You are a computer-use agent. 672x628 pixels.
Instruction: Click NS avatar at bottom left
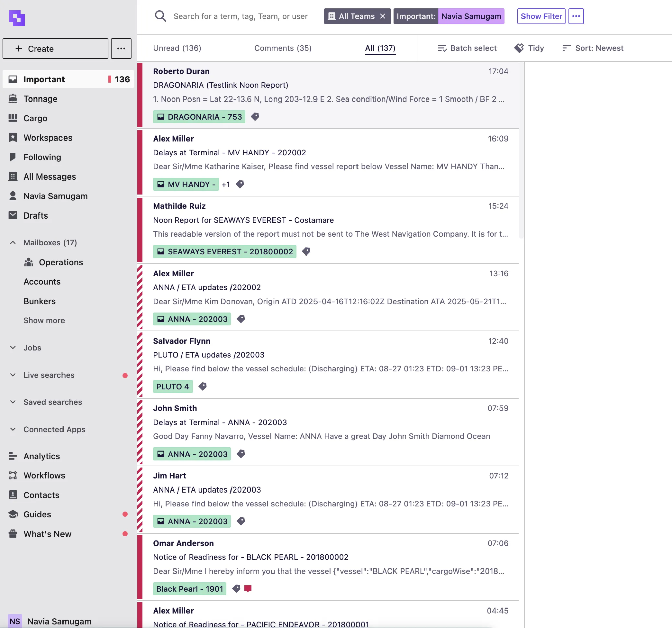(x=14, y=621)
